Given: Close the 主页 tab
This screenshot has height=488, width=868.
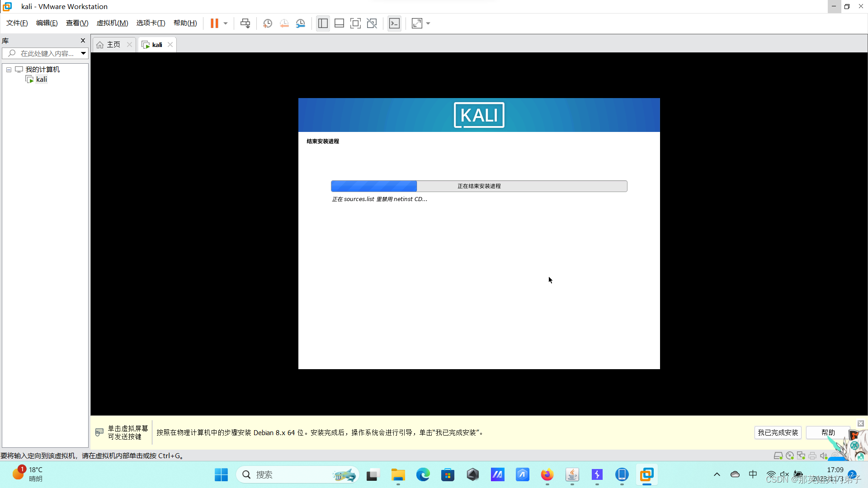Looking at the screenshot, I should (129, 44).
